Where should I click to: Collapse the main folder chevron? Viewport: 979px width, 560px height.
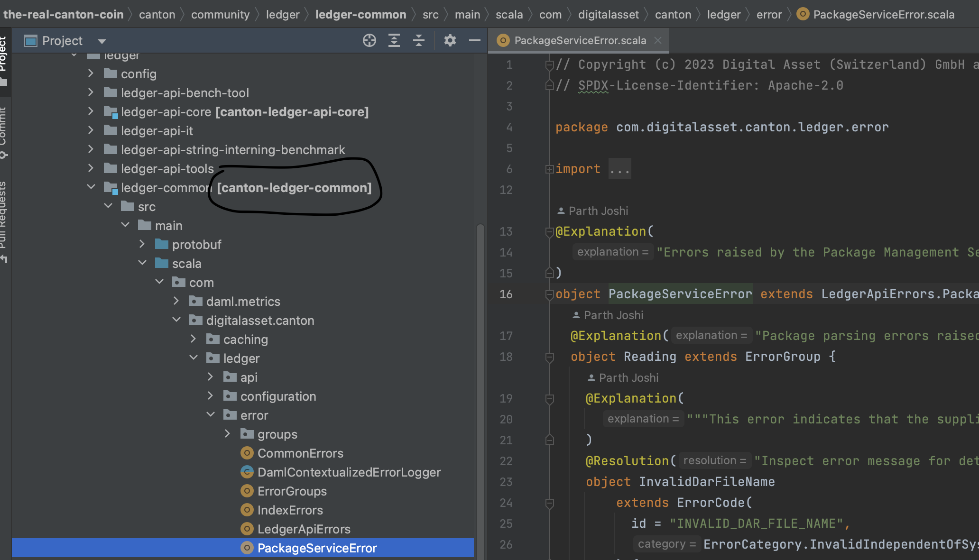tap(125, 225)
